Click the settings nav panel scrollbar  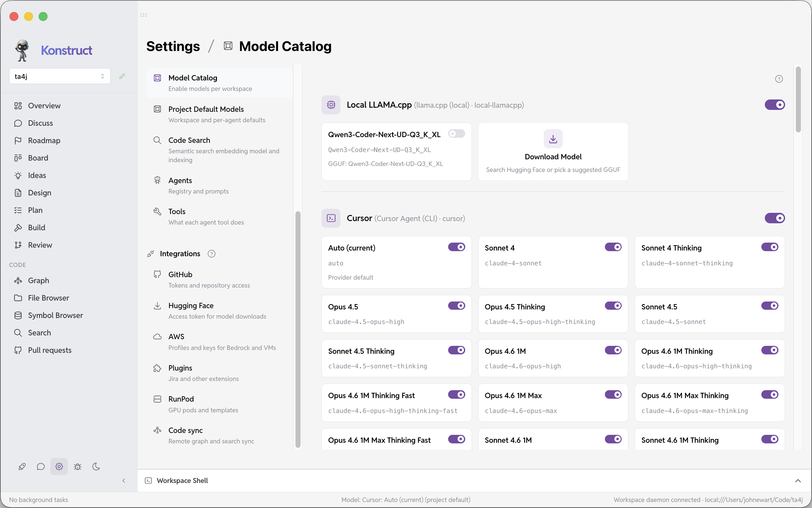point(298,329)
